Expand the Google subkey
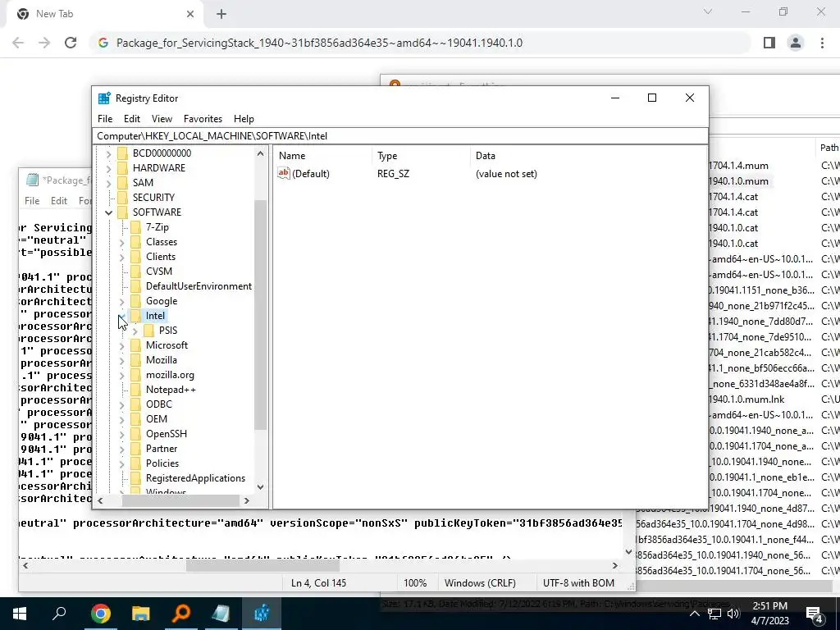The image size is (840, 630). pyautogui.click(x=121, y=302)
